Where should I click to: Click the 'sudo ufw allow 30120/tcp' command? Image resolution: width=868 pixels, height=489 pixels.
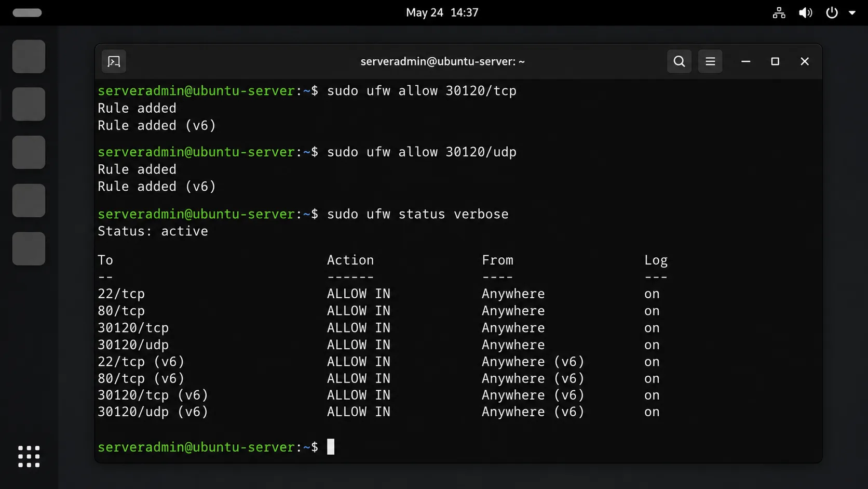point(422,91)
